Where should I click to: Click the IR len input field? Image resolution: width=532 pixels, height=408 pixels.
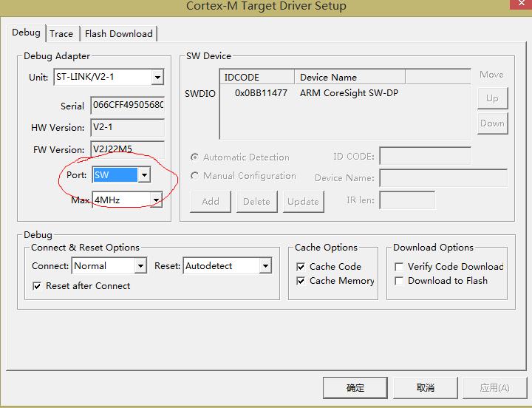point(407,200)
